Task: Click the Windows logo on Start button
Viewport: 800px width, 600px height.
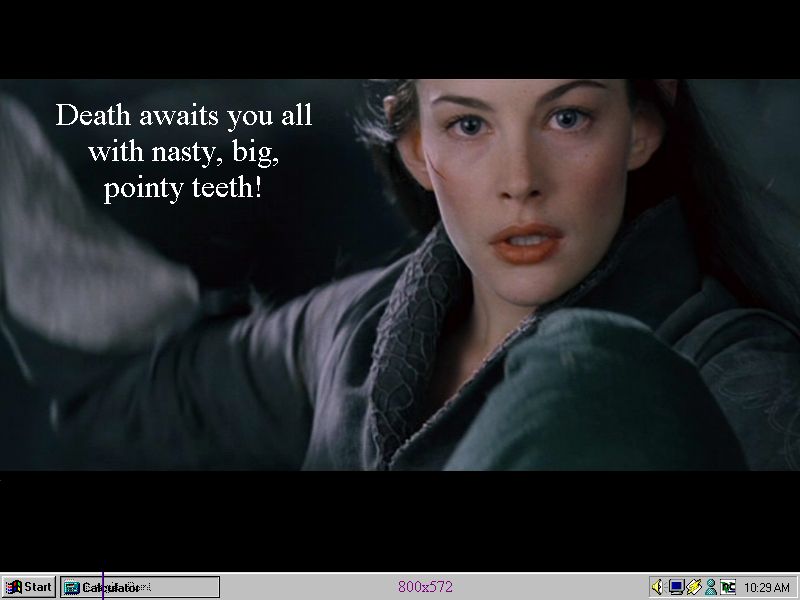Action: 13,587
